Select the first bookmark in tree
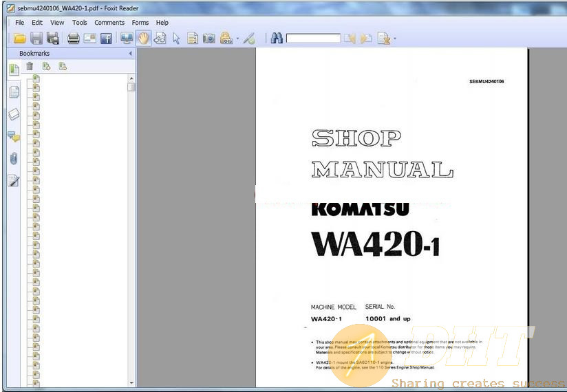 coord(36,78)
